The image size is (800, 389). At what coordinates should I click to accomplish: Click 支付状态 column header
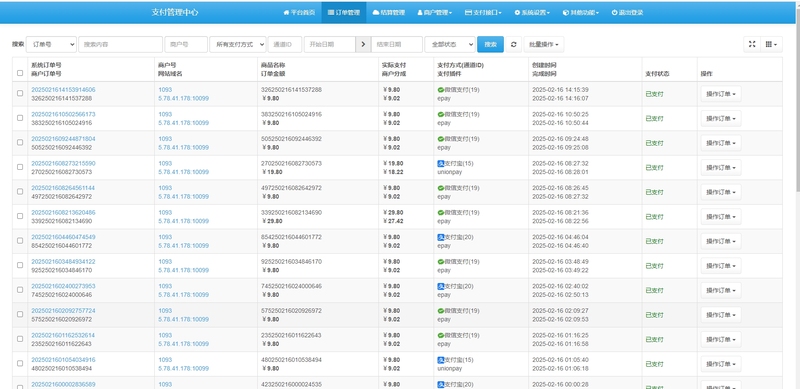658,74
